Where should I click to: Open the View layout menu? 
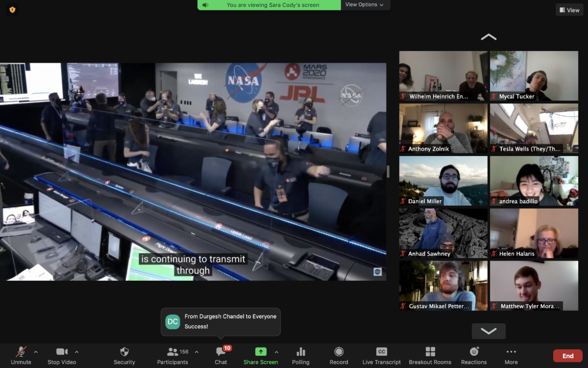569,10
